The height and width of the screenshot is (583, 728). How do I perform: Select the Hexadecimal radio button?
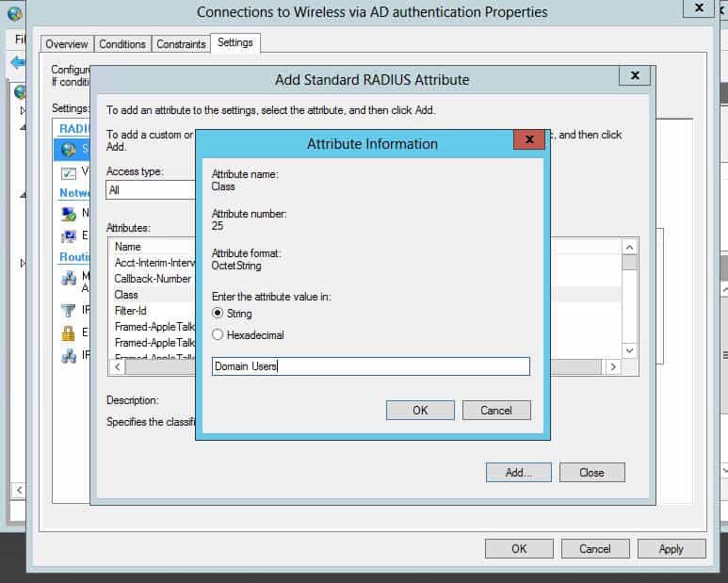pyautogui.click(x=218, y=334)
